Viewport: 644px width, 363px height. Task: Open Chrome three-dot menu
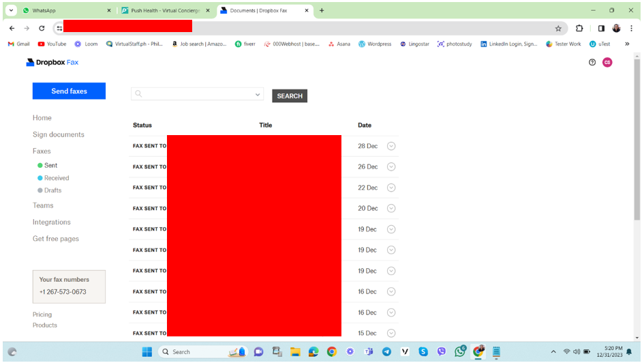tap(631, 29)
